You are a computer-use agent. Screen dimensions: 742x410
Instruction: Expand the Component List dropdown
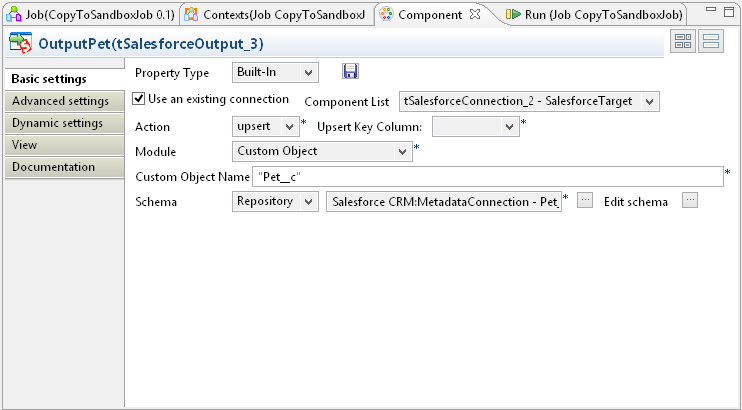click(528, 102)
